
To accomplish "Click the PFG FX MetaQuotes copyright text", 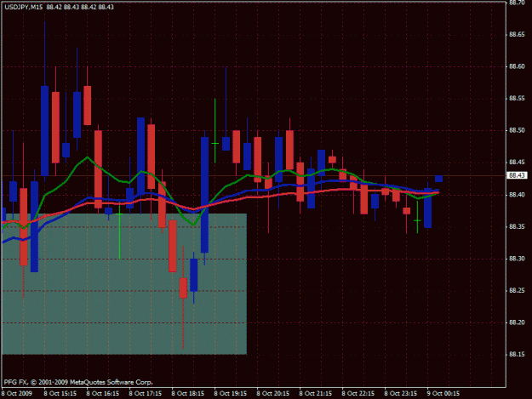I will click(78, 382).
